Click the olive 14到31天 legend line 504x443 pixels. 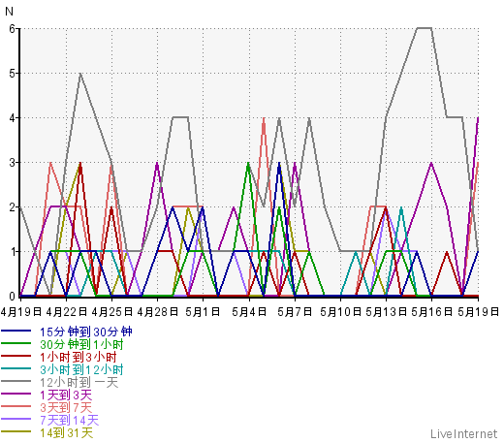(x=16, y=431)
